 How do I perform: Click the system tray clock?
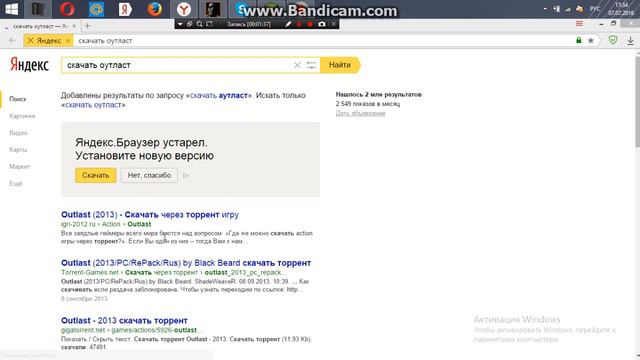tap(621, 9)
